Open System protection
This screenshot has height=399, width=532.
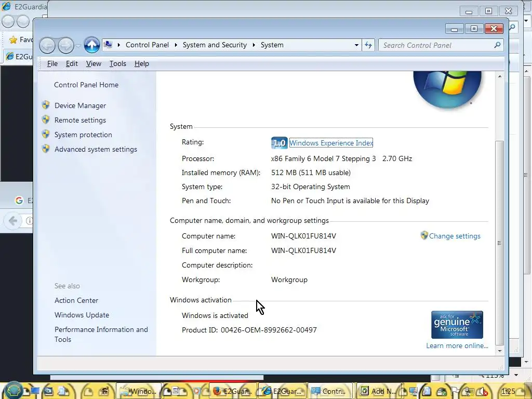click(x=83, y=135)
